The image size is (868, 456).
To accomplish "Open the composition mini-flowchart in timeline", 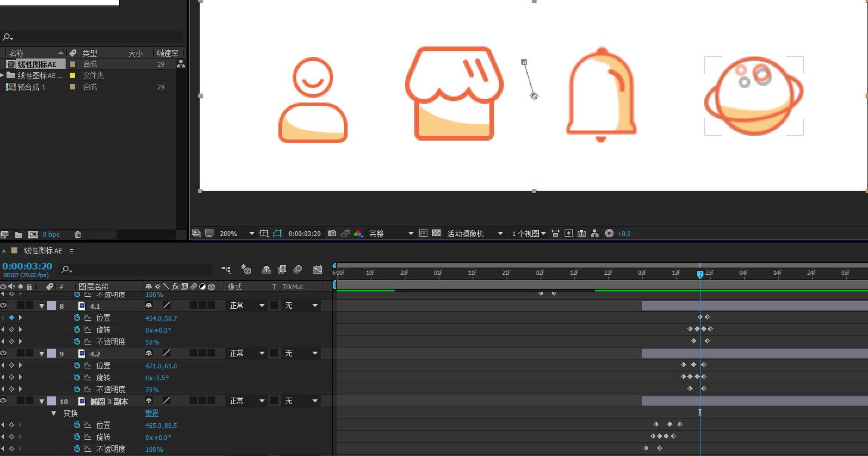I will tap(226, 269).
